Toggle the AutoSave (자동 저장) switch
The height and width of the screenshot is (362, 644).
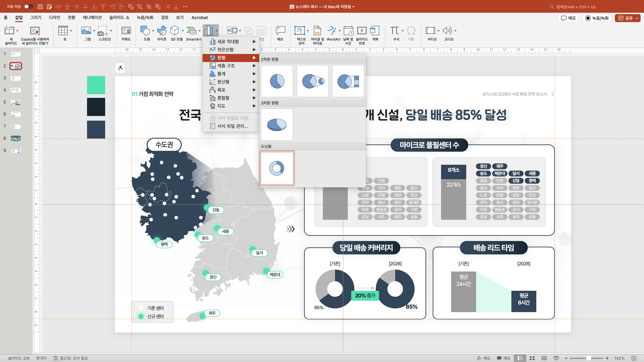[x=29, y=7]
